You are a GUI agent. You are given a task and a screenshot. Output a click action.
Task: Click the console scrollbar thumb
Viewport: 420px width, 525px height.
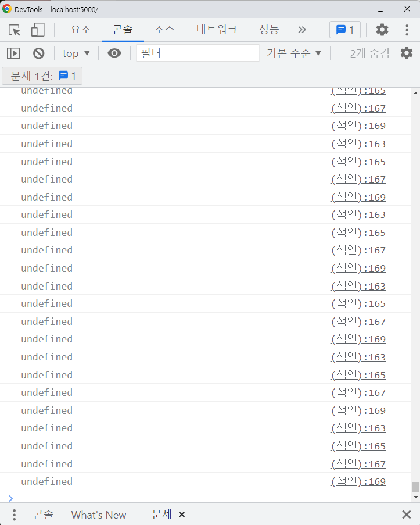(x=415, y=487)
